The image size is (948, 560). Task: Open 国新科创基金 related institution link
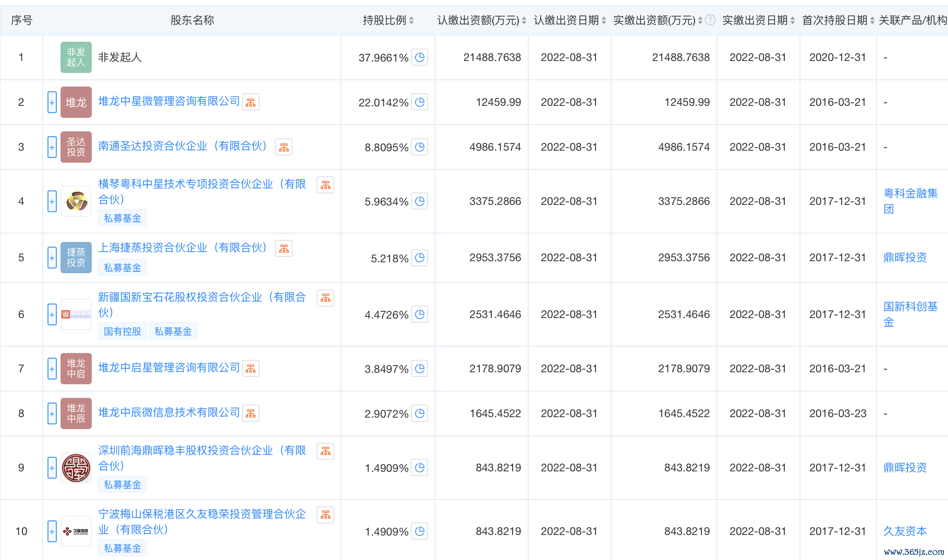point(910,314)
